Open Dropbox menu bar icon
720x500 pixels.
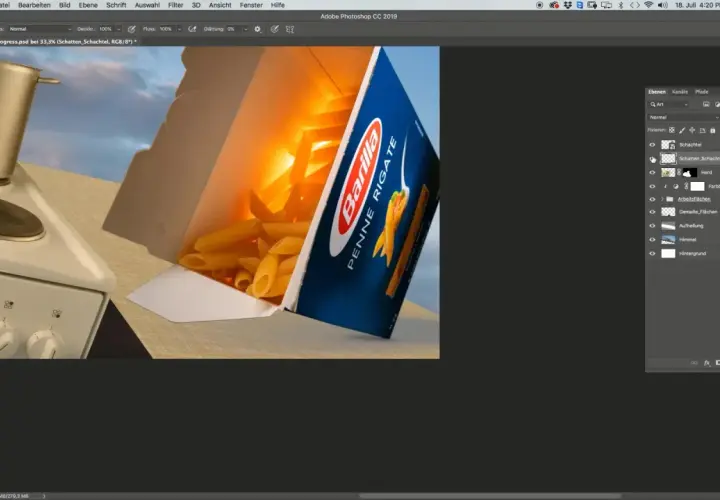568,5
